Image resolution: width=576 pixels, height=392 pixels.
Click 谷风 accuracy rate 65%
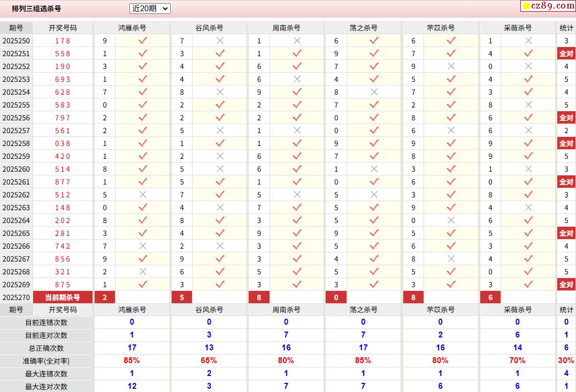[x=209, y=360]
